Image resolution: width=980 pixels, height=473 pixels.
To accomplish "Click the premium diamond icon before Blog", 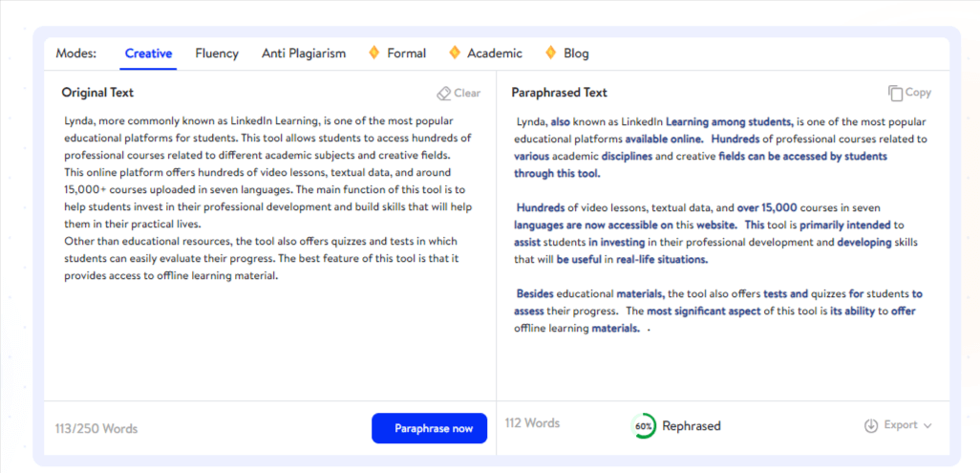I will point(551,53).
